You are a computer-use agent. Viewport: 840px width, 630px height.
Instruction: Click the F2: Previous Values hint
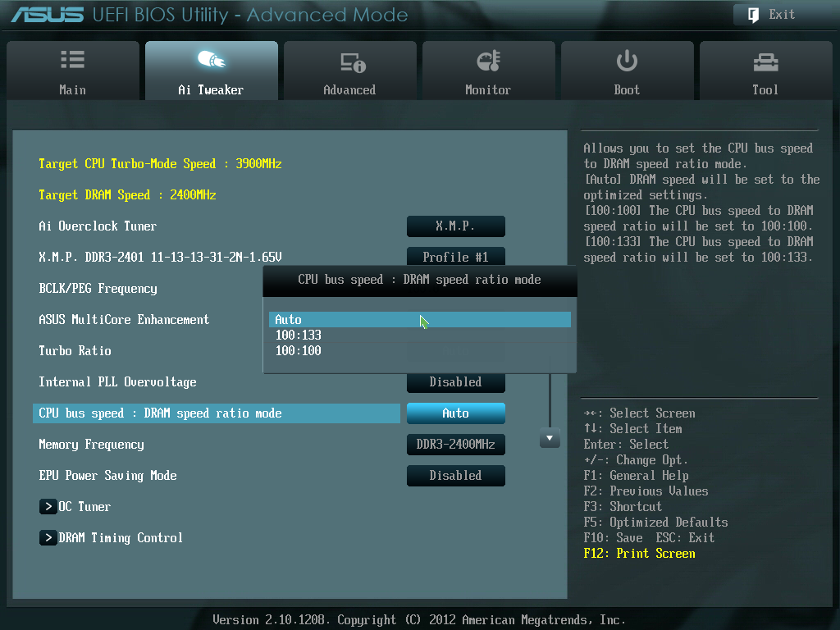[646, 491]
